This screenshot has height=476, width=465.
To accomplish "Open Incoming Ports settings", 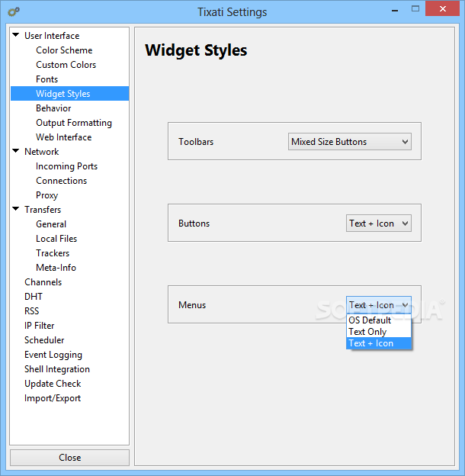I will 67,166.
